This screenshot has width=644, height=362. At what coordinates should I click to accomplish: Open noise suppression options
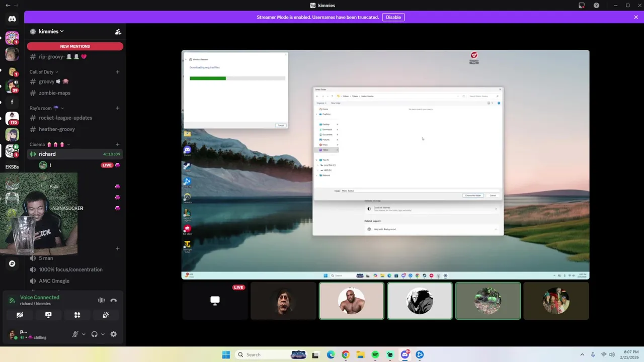point(101,300)
